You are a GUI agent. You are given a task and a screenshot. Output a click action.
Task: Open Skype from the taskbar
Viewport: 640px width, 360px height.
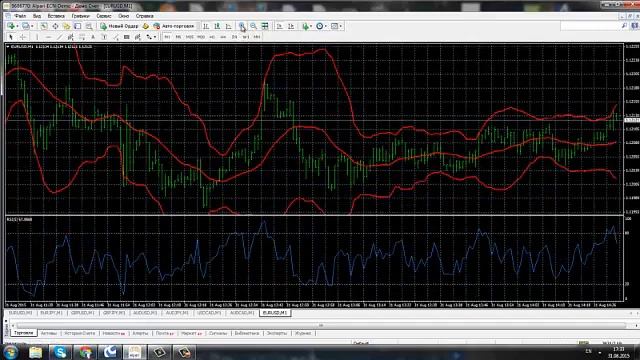click(x=60, y=352)
